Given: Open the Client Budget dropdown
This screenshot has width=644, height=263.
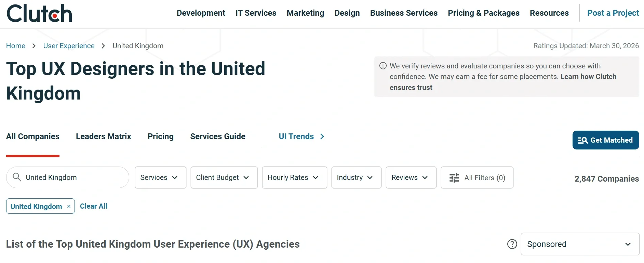Looking at the screenshot, I should click(224, 177).
